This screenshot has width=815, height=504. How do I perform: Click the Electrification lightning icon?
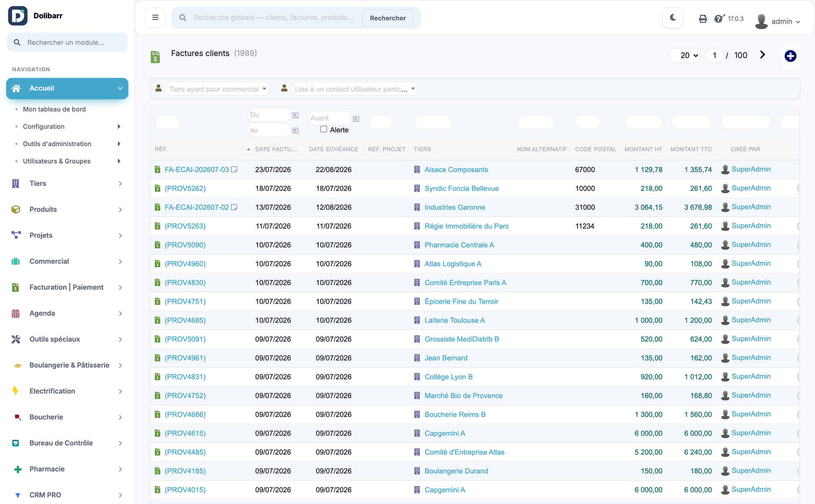16,391
